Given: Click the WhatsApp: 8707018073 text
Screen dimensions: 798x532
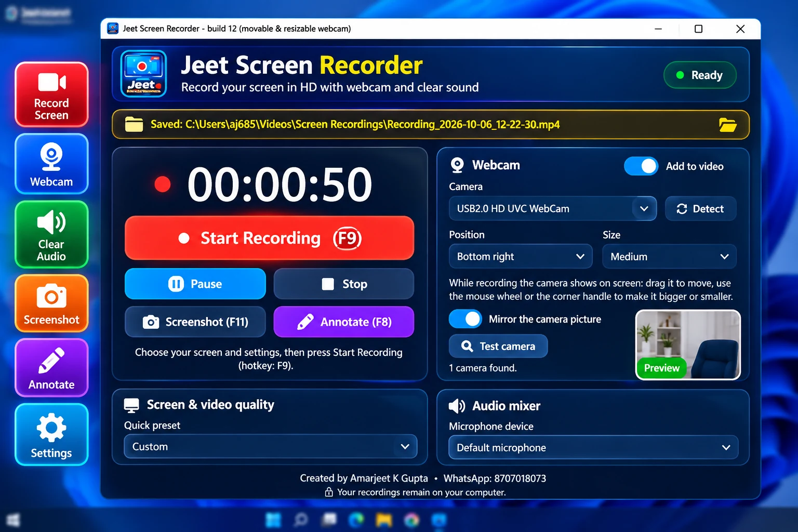Looking at the screenshot, I should [x=495, y=478].
